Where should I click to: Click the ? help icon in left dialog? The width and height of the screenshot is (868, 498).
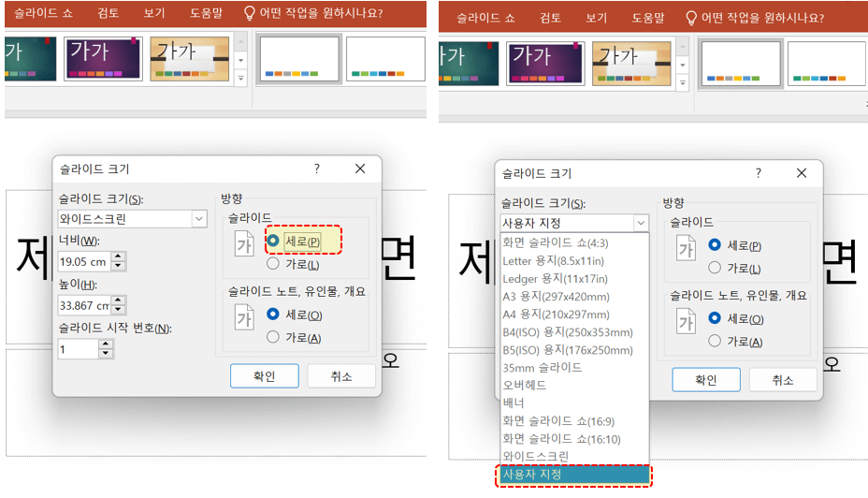click(x=317, y=168)
